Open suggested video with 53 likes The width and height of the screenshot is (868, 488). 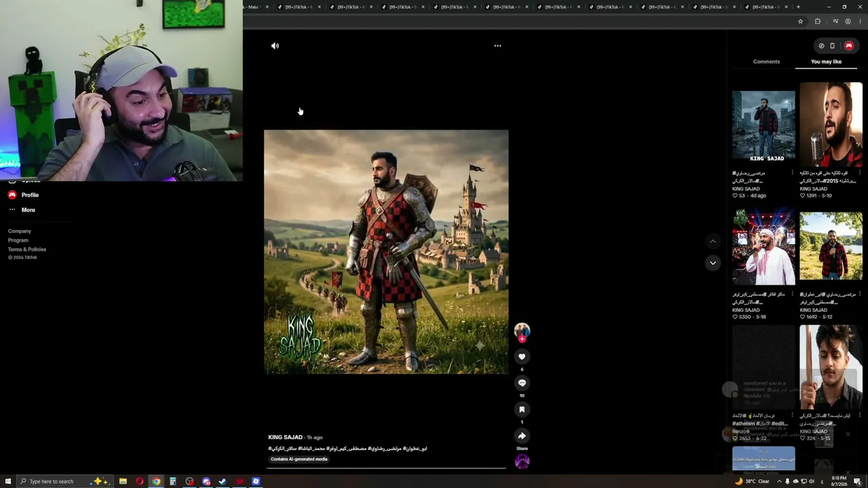tap(764, 125)
